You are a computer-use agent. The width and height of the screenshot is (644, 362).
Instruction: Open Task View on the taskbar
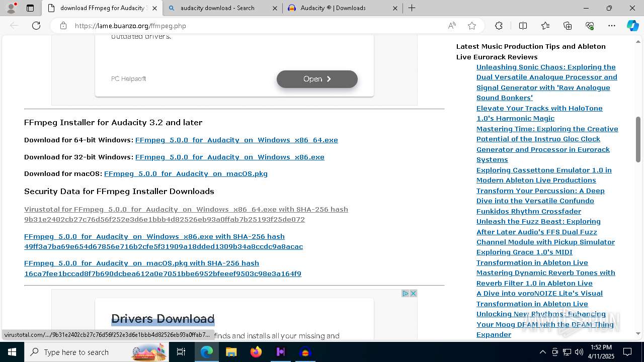(182, 352)
